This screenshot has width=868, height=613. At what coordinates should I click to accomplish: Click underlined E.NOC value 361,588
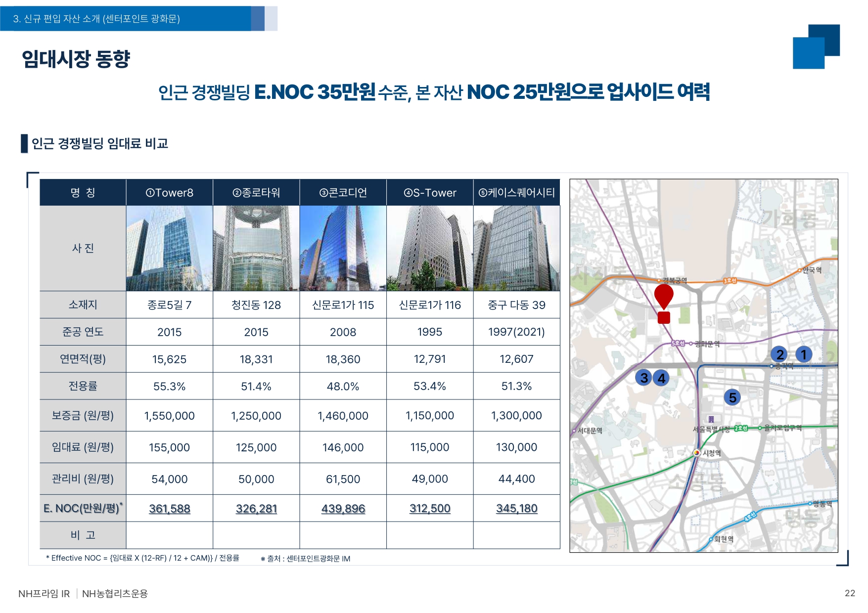tap(169, 509)
